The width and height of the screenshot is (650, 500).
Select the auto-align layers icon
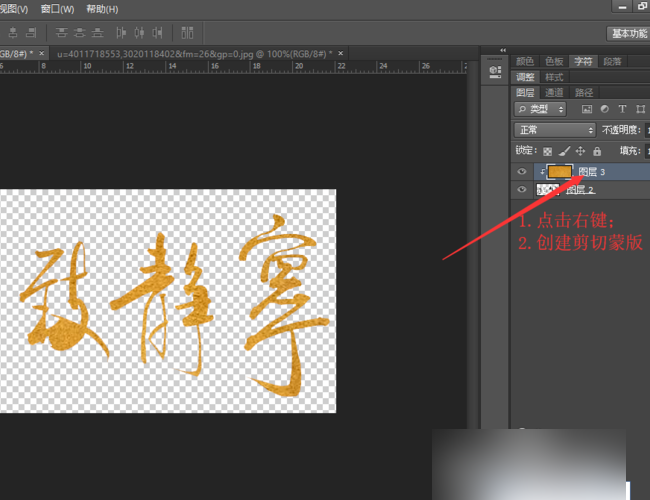187,33
